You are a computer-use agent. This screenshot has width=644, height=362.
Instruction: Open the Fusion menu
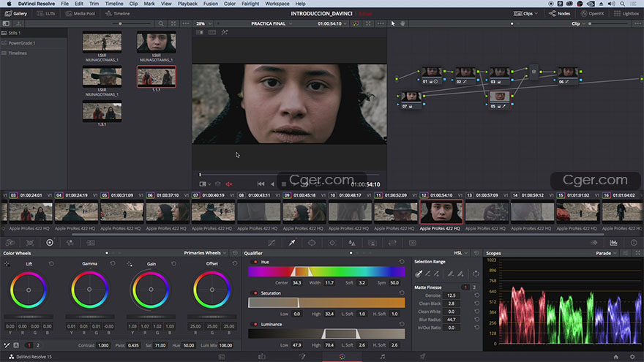211,4
